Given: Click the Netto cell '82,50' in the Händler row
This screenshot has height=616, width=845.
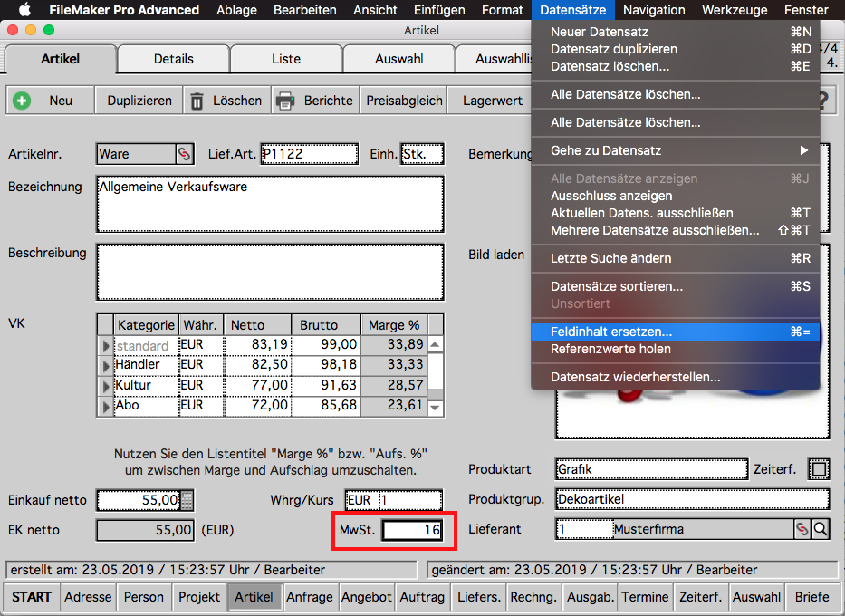Looking at the screenshot, I should tap(258, 364).
